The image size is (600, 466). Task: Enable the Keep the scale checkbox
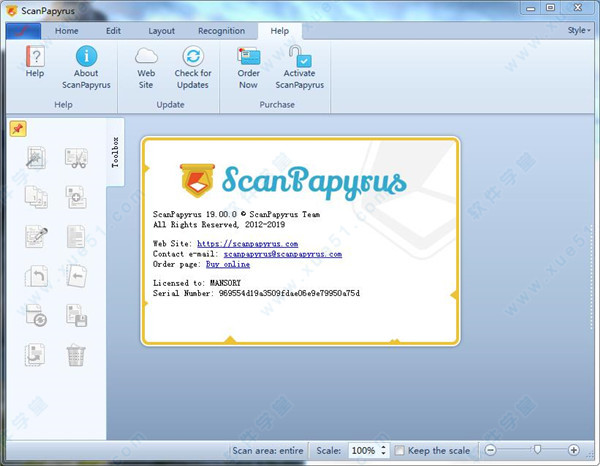[399, 450]
